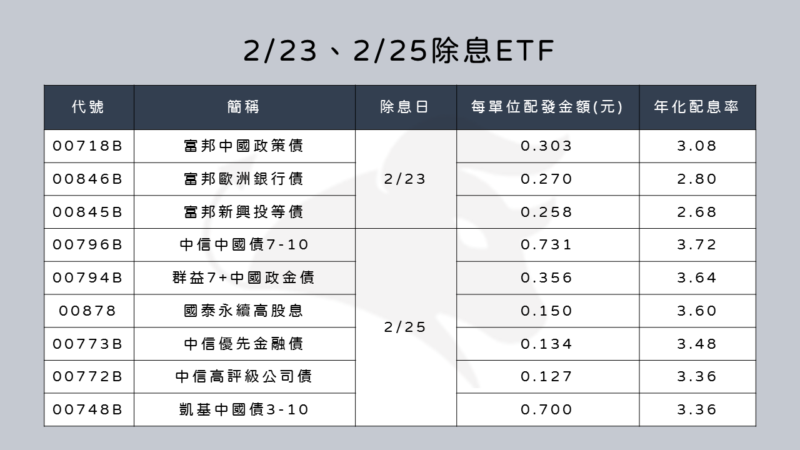Image resolution: width=800 pixels, height=450 pixels.
Task: Click the 年化配息率 column header
Action: pyautogui.click(x=697, y=107)
